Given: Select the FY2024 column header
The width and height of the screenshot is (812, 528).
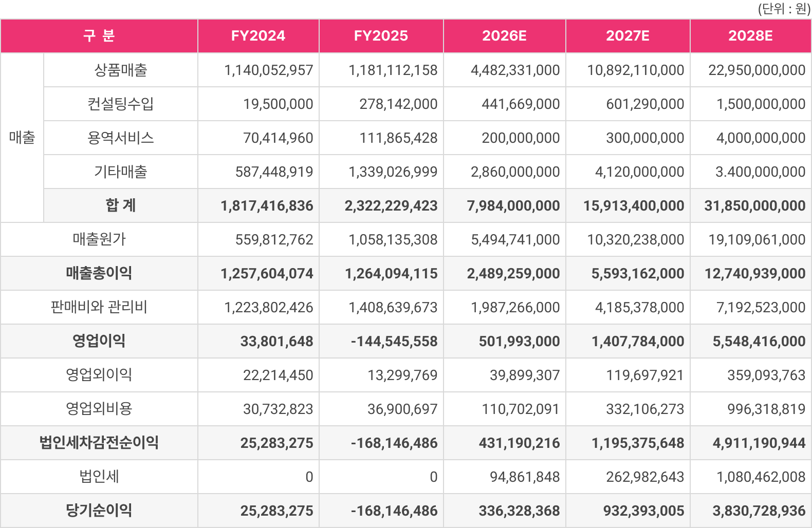Looking at the screenshot, I should click(258, 36).
